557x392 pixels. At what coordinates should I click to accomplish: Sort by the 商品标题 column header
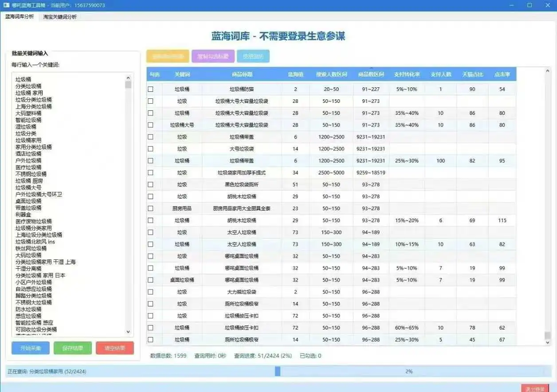click(242, 74)
